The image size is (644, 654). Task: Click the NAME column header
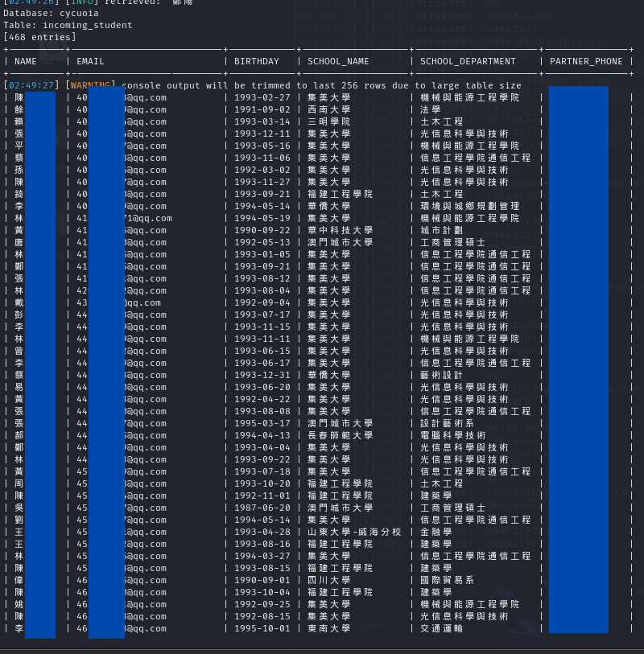pyautogui.click(x=26, y=62)
